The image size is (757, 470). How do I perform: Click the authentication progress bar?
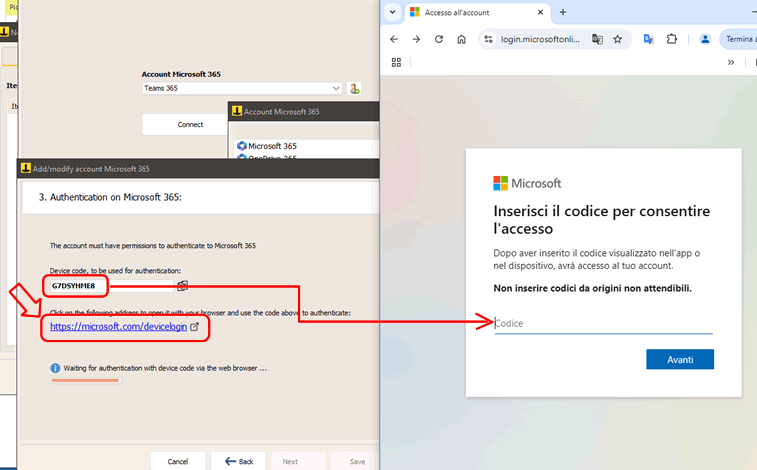coord(86,381)
